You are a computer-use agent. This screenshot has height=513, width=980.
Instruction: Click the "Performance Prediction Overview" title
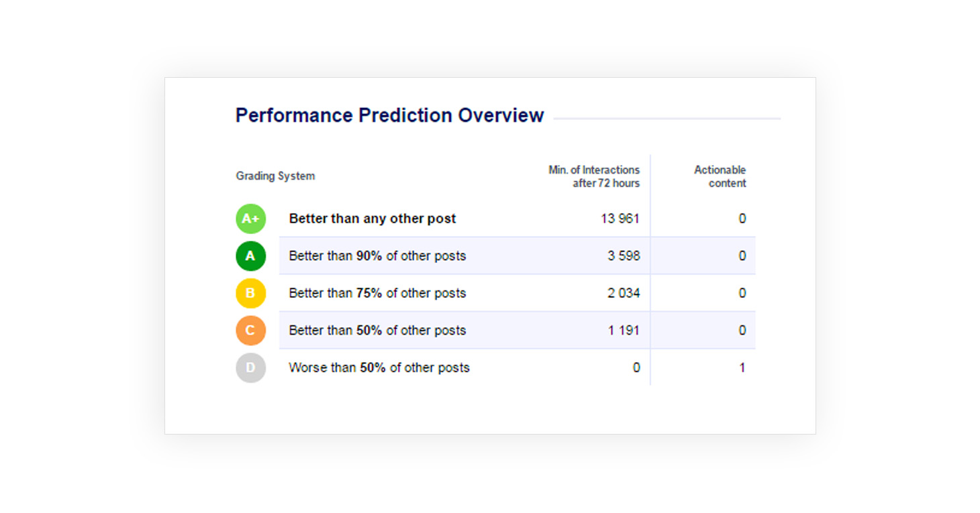[389, 115]
